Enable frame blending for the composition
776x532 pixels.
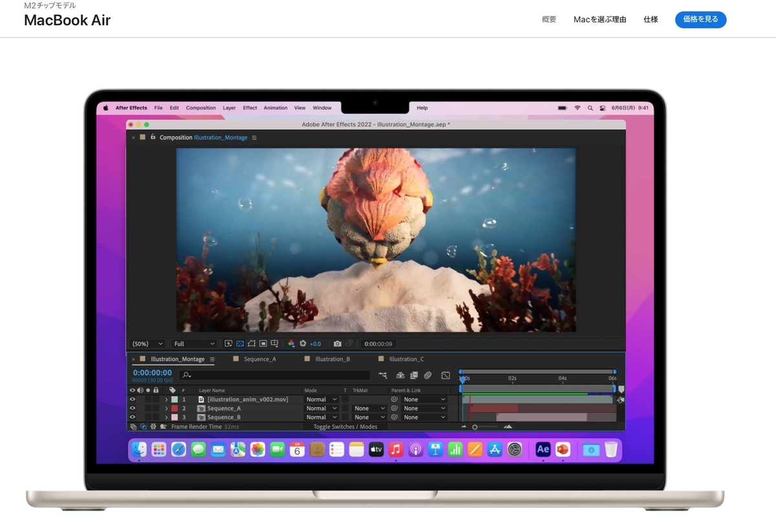[x=414, y=375]
